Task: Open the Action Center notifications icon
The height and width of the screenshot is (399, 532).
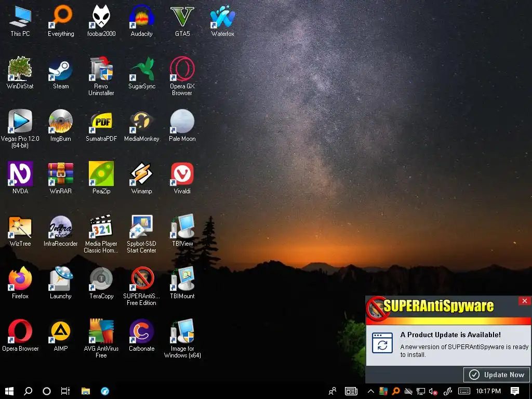Action: coord(515,391)
